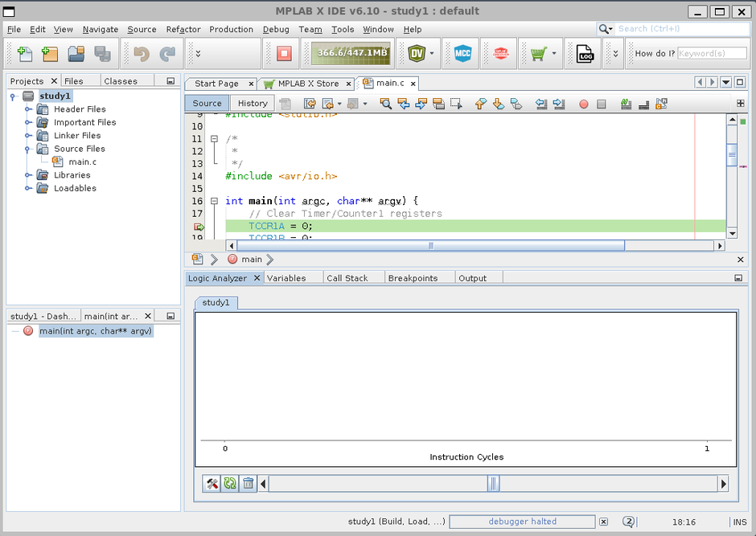Click the Open Project folder icon

(76, 54)
